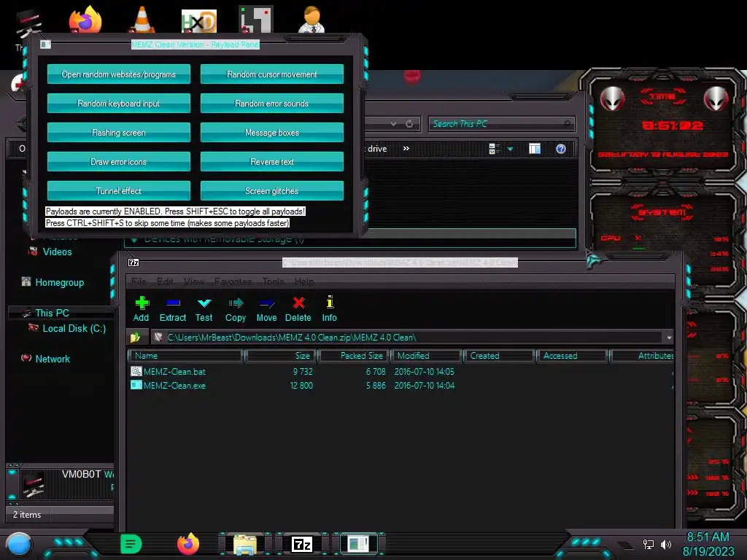Sort by Packed Size column
747x560 pixels.
[354, 356]
